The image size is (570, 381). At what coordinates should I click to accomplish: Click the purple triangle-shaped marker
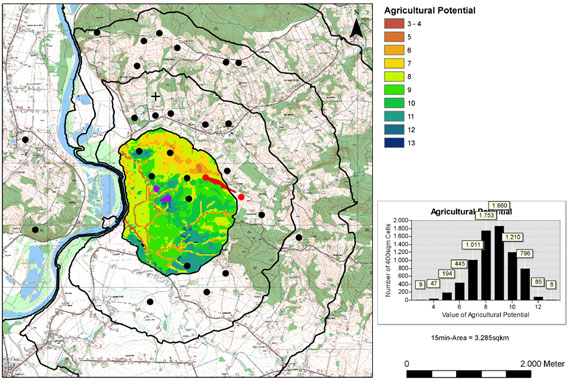(166, 198)
